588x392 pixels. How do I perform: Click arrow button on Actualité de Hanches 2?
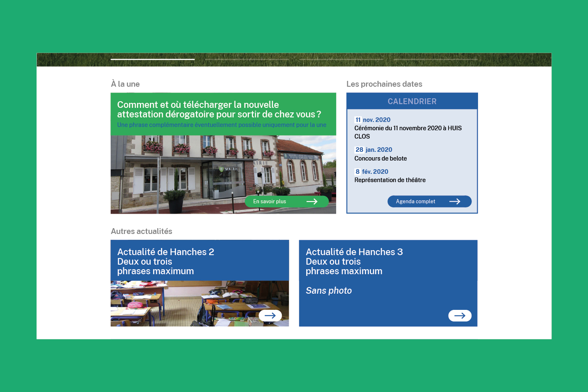pos(270,316)
